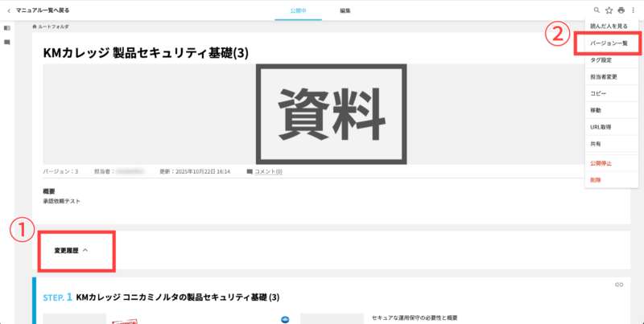644x324 pixels.
Task: Click the ルートフォルダ breadcrumb
Action: tap(53, 27)
